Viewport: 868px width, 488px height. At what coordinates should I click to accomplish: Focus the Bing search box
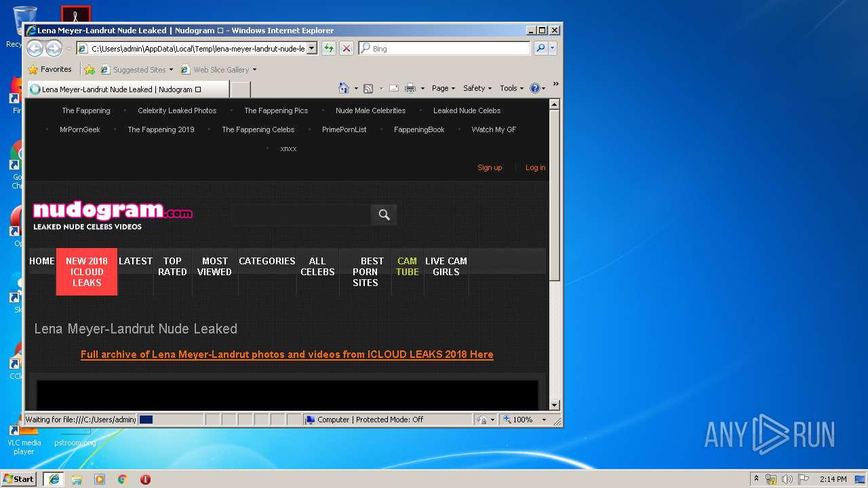[x=446, y=49]
